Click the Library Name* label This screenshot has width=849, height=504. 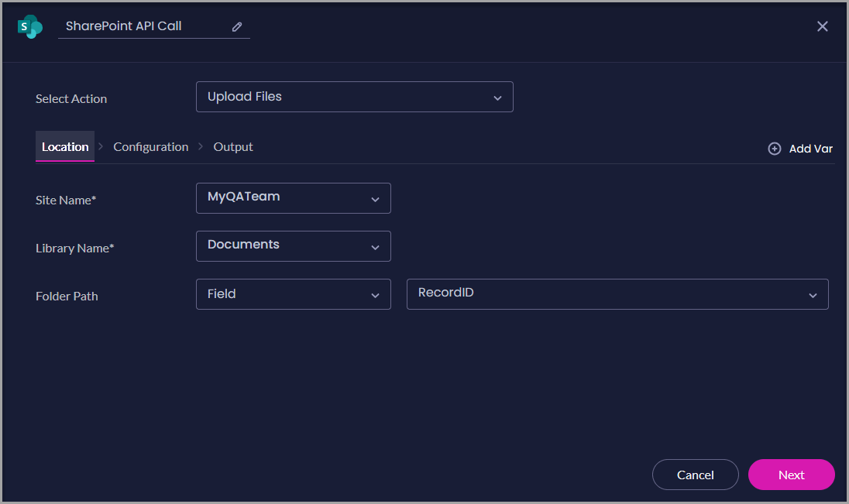click(x=74, y=248)
